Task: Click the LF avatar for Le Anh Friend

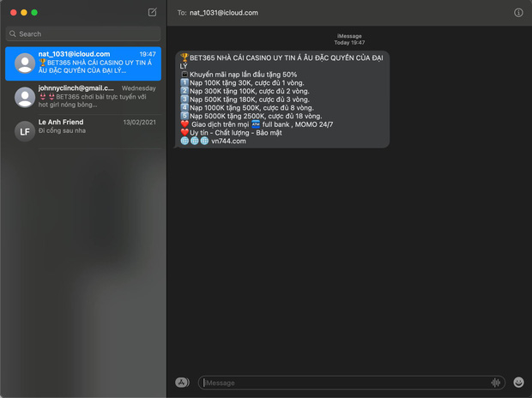Action: 24,130
